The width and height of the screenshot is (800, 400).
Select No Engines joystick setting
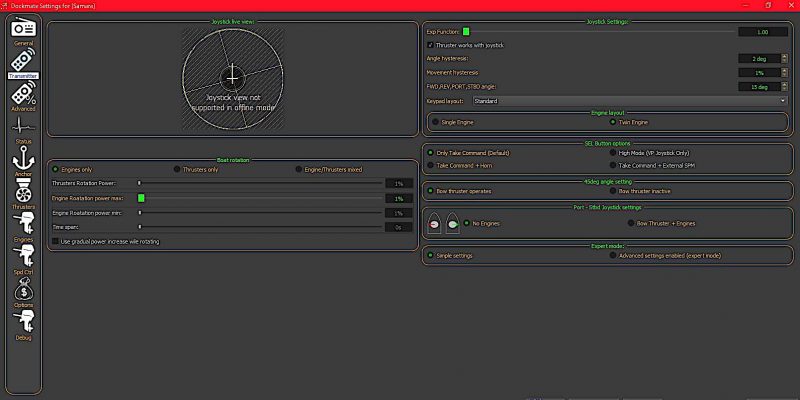(x=466, y=223)
